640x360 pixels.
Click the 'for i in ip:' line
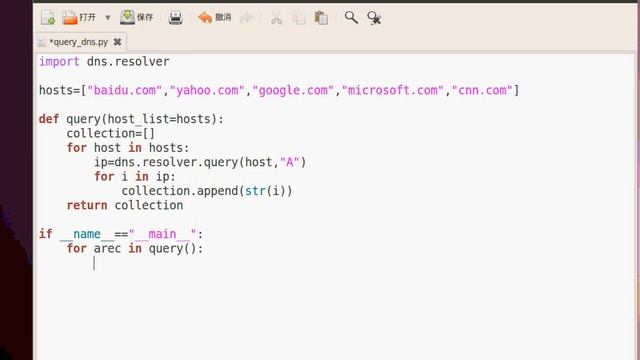click(x=135, y=177)
